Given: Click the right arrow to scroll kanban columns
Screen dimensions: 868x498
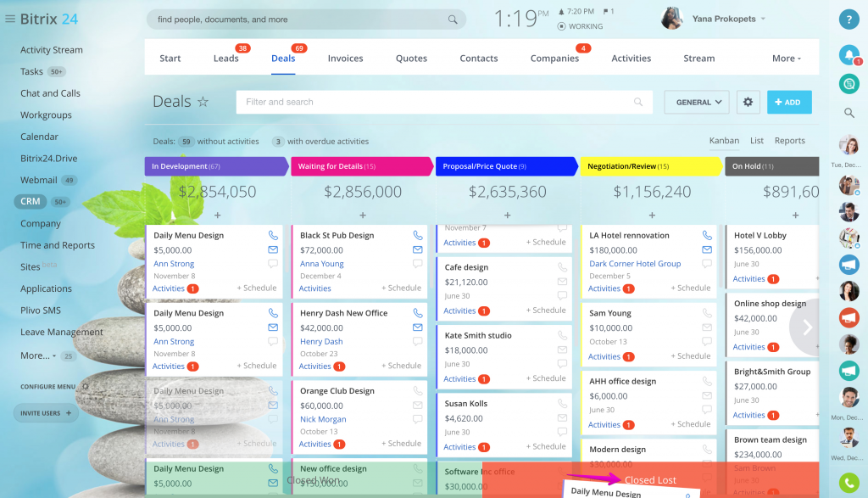Looking at the screenshot, I should 805,327.
